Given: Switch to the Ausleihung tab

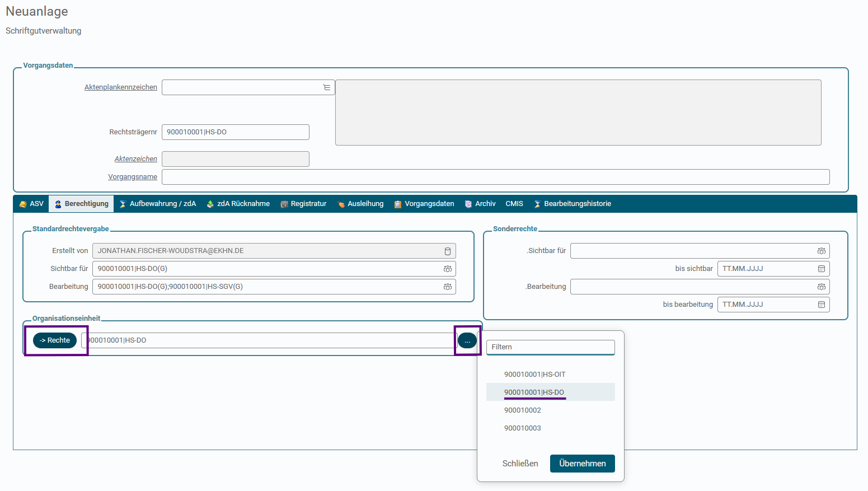Looking at the screenshot, I should pyautogui.click(x=360, y=204).
